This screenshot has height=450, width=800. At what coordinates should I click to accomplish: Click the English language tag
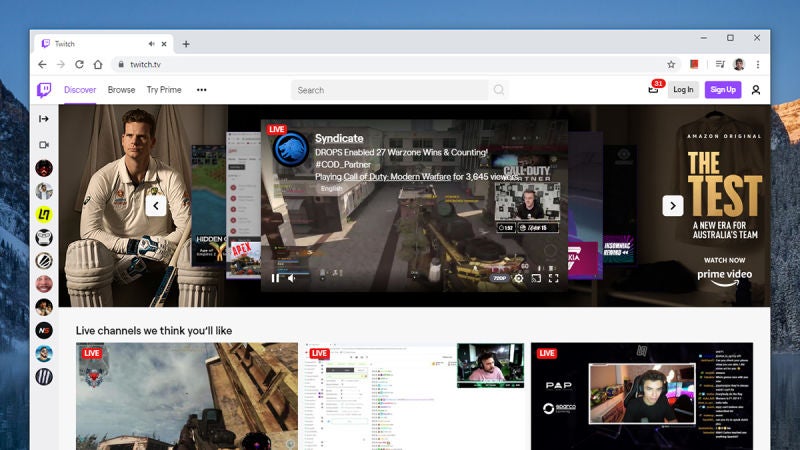[x=331, y=188]
